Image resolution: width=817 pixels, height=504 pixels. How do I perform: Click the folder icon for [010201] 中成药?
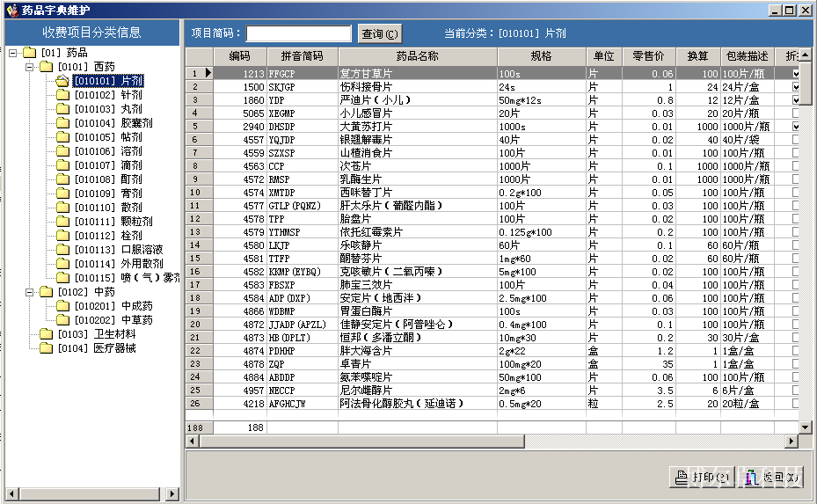(62, 306)
